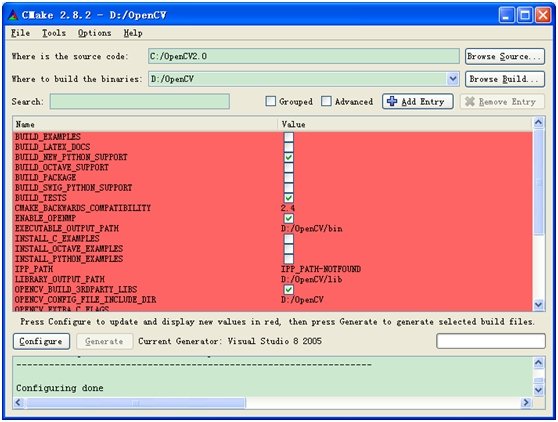This screenshot has width=558, height=422.
Task: Open the File menu
Action: pos(20,33)
